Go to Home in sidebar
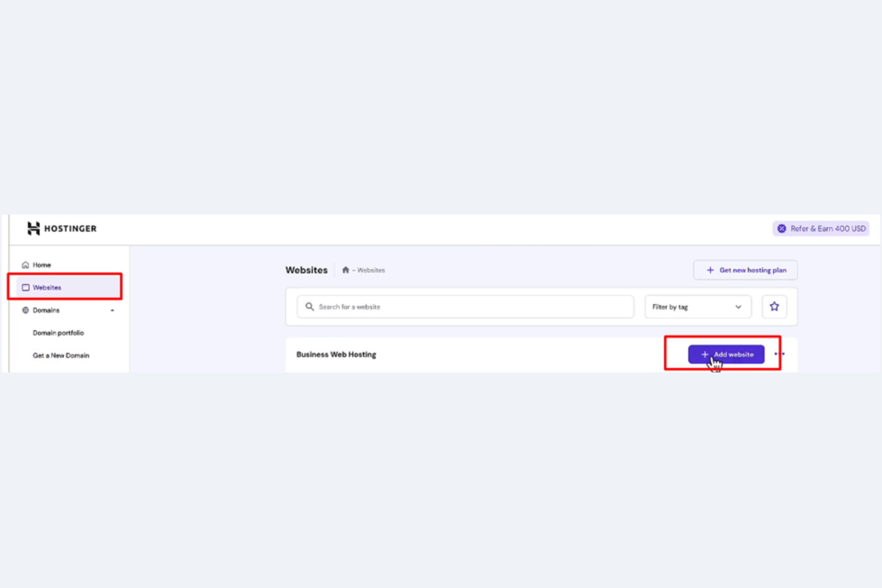The height and width of the screenshot is (588, 882). click(x=42, y=265)
